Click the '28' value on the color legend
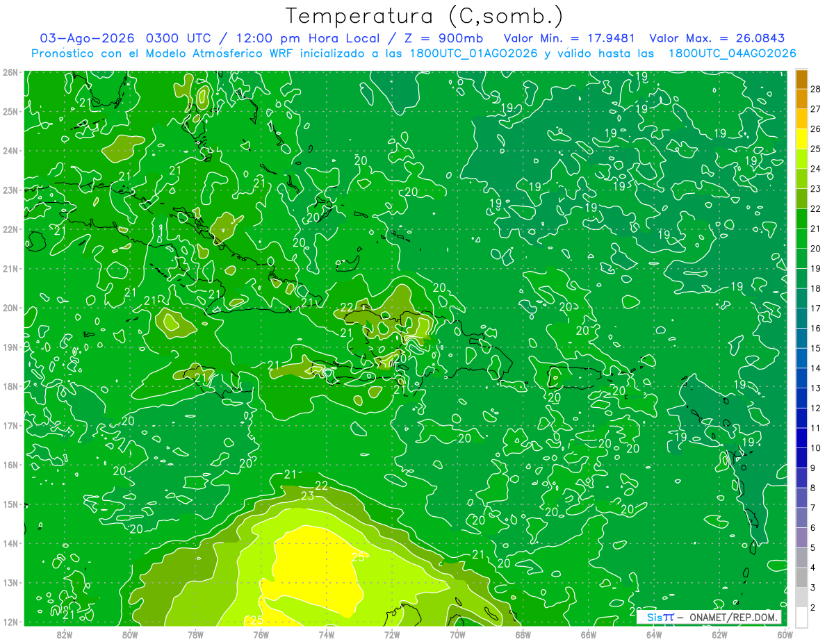The height and width of the screenshot is (644, 834). tap(816, 89)
